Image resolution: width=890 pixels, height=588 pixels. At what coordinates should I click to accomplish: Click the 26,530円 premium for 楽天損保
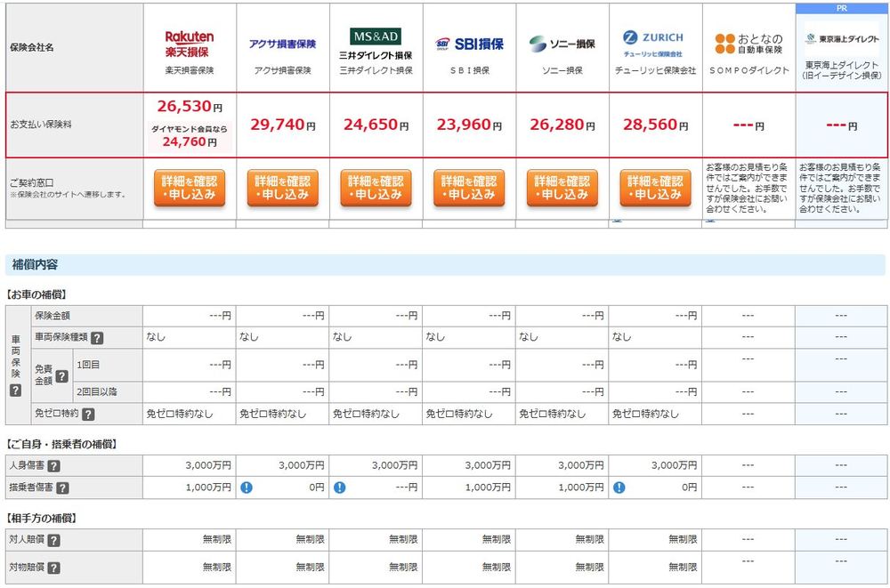[x=190, y=106]
